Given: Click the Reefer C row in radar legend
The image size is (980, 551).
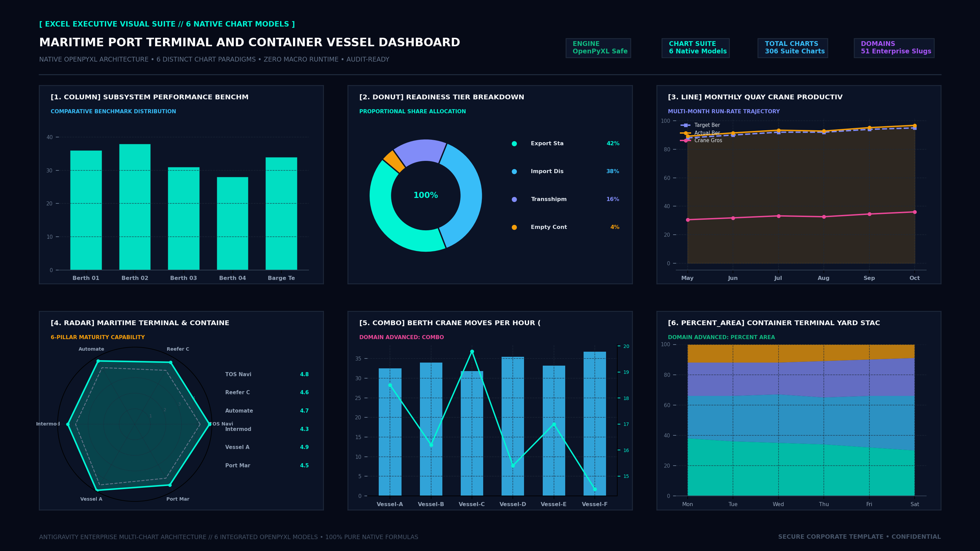Looking at the screenshot, I should 267,393.
